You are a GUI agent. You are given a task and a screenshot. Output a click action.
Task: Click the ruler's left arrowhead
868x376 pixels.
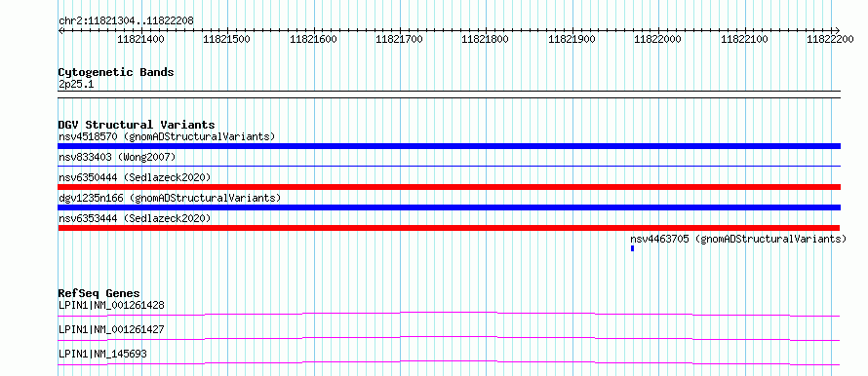tap(60, 30)
